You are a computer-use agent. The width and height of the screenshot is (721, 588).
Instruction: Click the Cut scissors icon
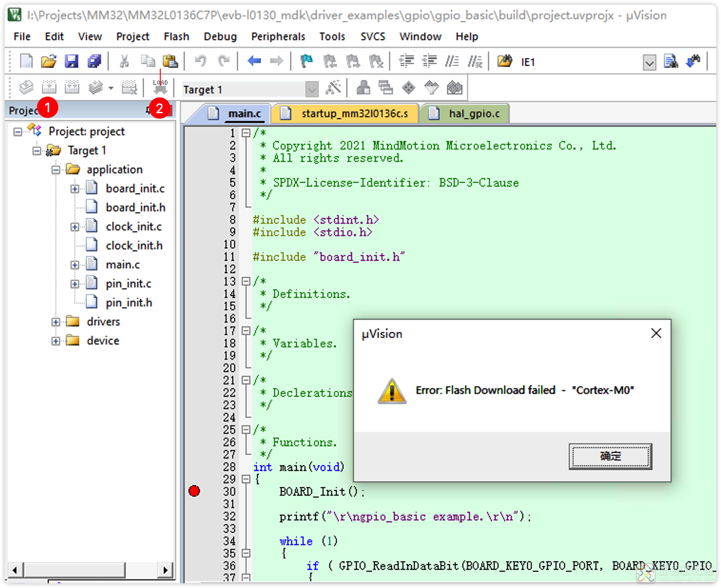(124, 61)
